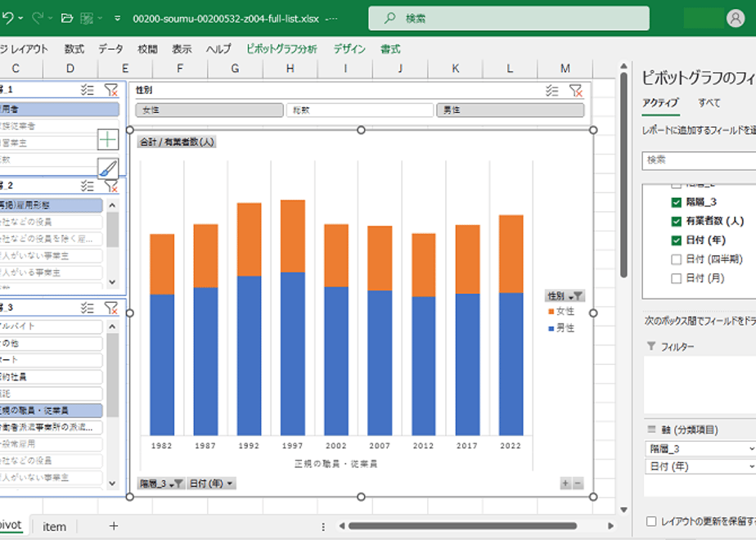Screen dimensions: 756x540
Task: Check the 日付 (月) field checkbox
Action: click(x=677, y=278)
